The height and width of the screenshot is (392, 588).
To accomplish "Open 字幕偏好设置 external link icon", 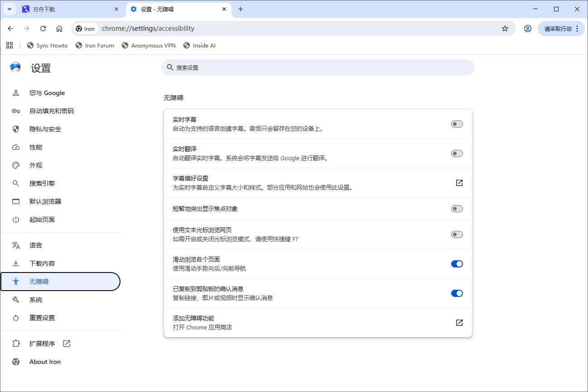I will click(x=459, y=183).
